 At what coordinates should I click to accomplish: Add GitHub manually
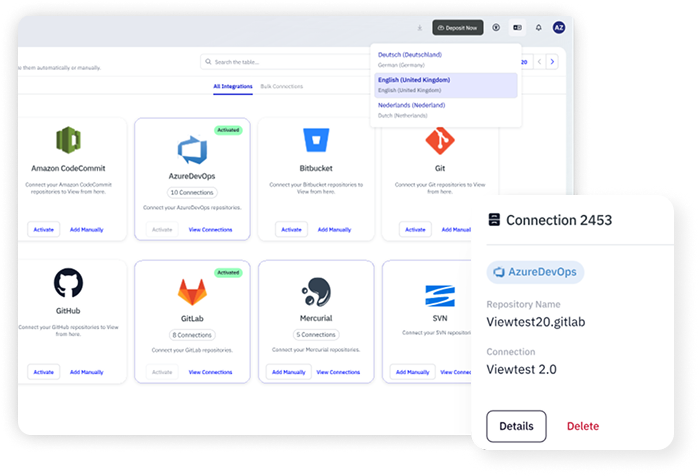click(x=87, y=372)
